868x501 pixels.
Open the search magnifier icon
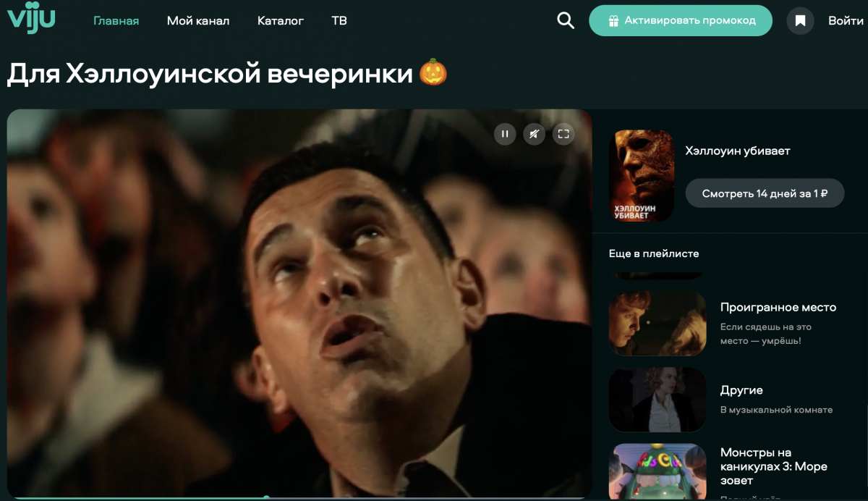pos(566,20)
